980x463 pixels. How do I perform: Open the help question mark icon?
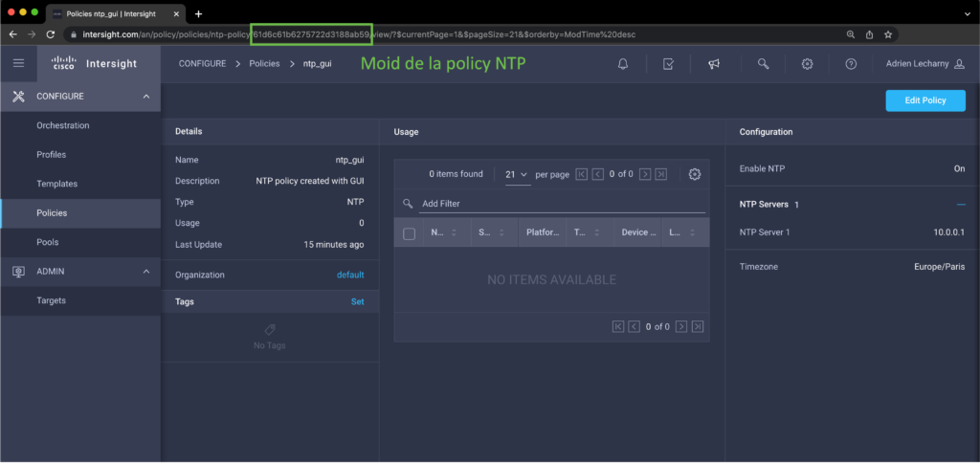click(x=851, y=63)
